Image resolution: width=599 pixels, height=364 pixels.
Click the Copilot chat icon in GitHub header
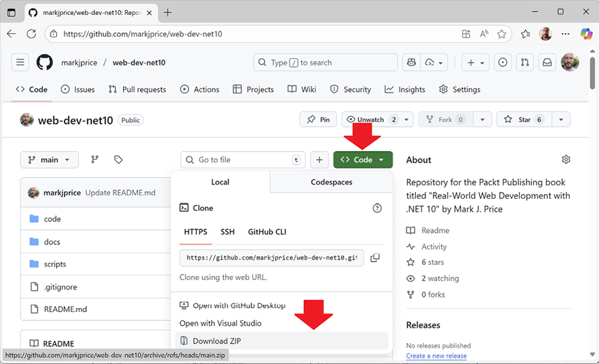411,62
